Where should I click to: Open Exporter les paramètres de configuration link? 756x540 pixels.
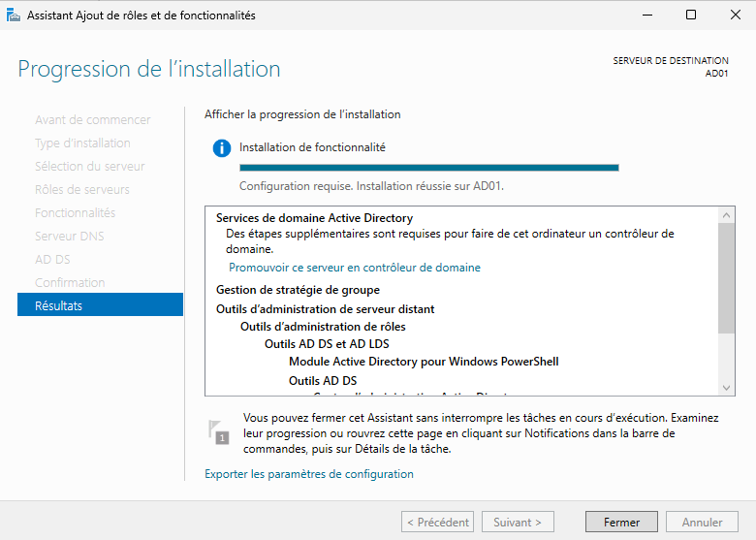(308, 474)
